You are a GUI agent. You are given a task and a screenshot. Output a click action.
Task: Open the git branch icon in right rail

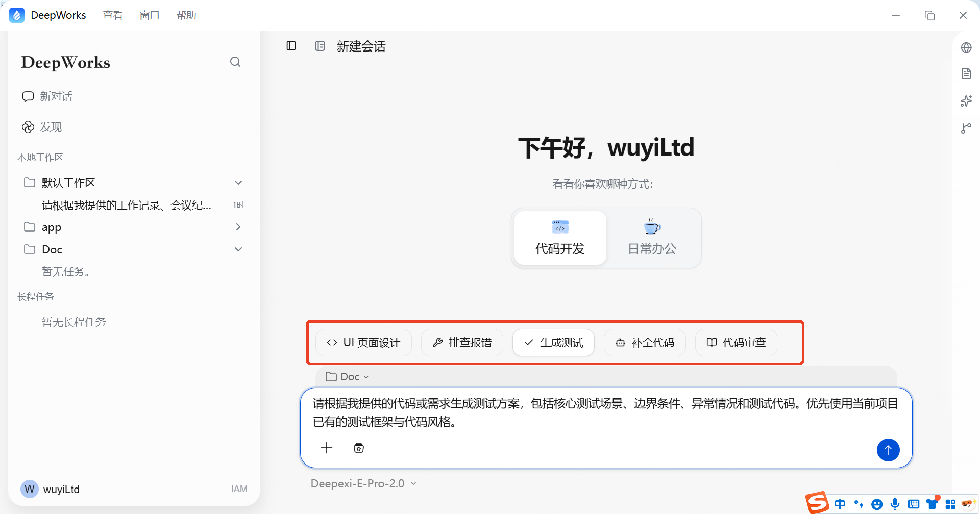pos(966,128)
